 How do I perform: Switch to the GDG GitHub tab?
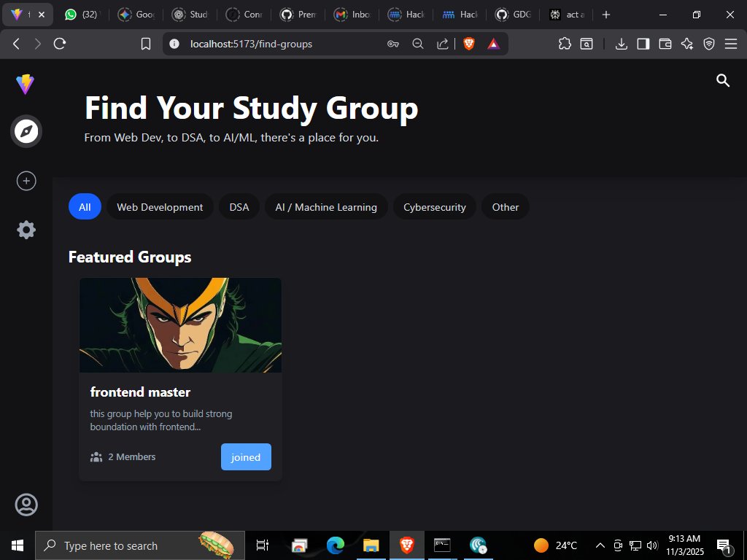[x=514, y=15]
